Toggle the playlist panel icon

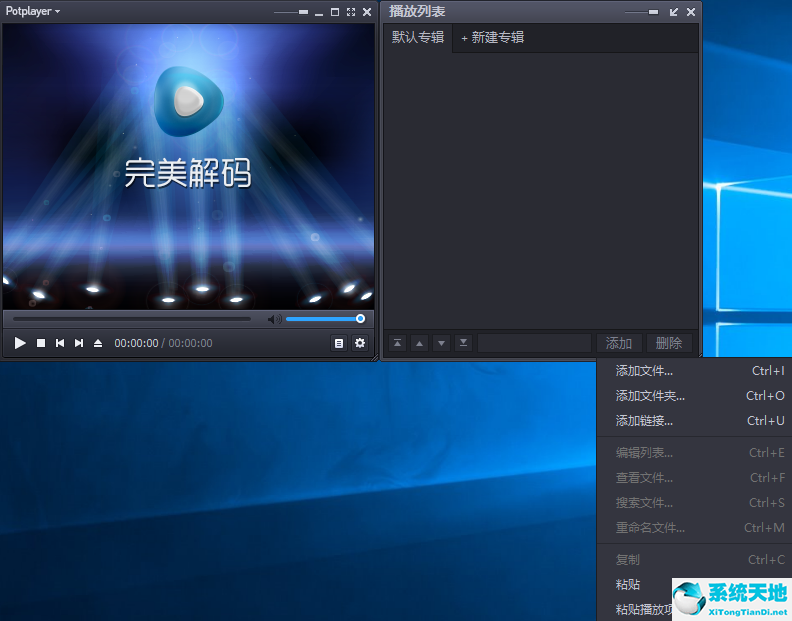coord(339,343)
